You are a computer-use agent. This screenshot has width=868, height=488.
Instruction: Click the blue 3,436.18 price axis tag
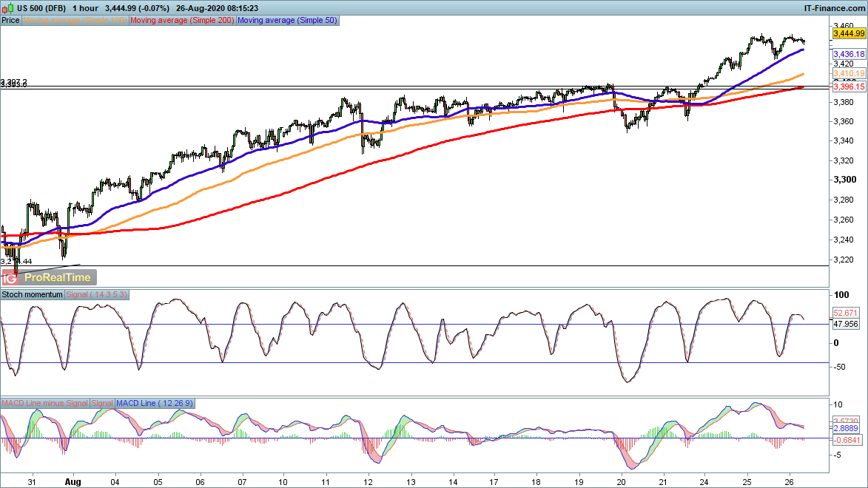(849, 55)
